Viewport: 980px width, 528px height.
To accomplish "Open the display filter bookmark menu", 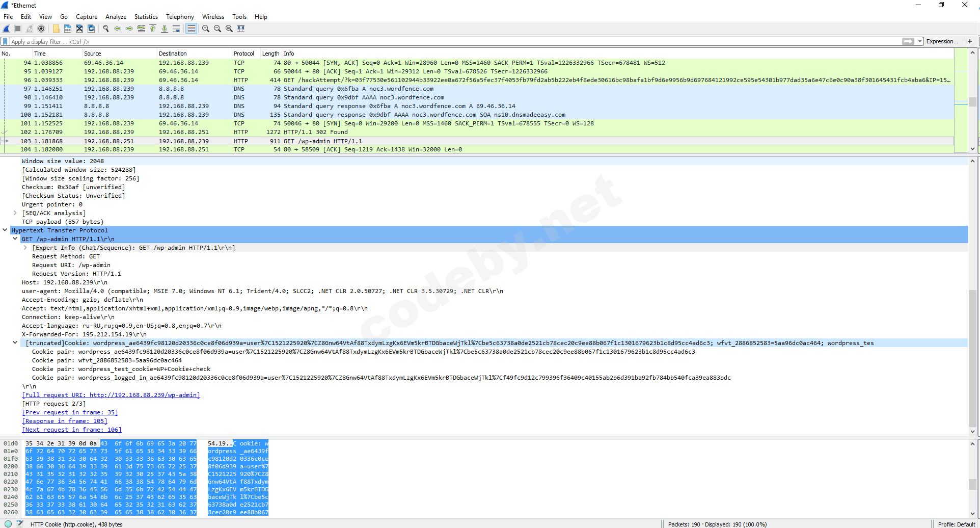I will (x=5, y=41).
